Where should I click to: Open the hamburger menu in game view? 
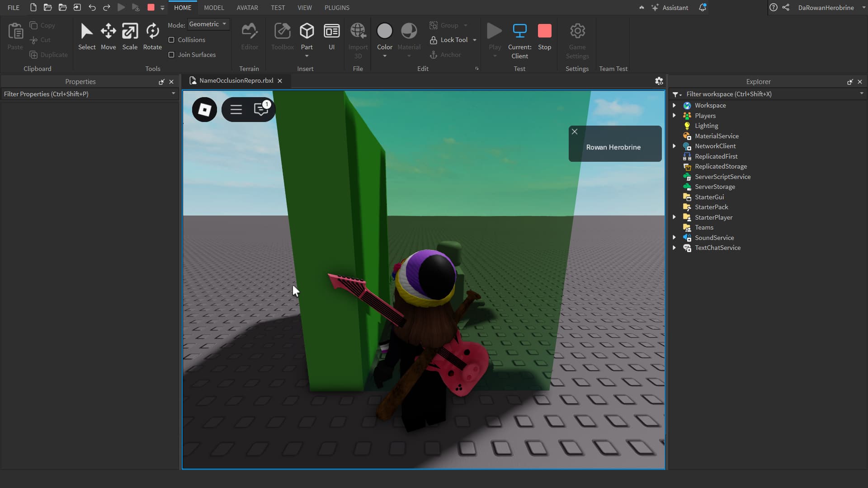236,109
